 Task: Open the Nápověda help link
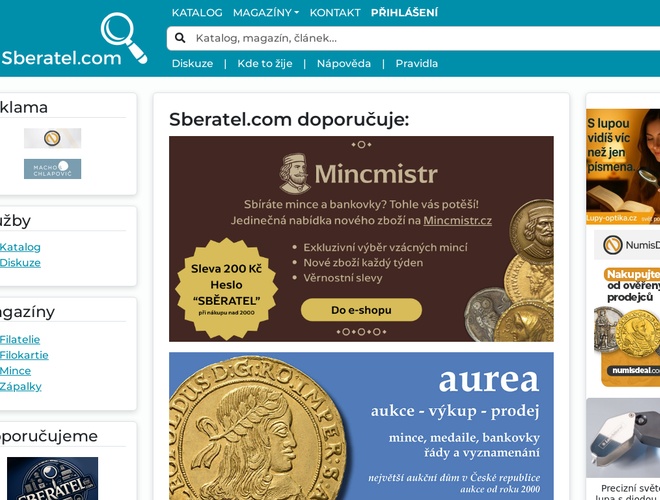[344, 64]
